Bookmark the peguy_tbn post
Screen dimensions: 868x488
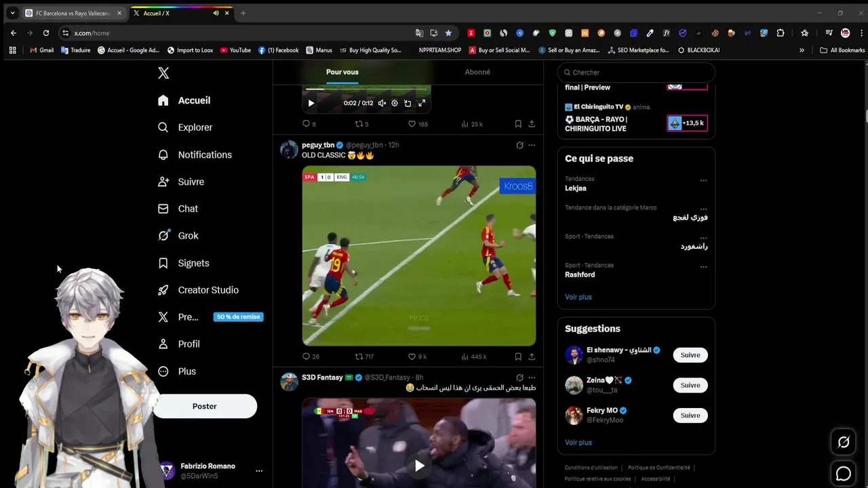518,357
